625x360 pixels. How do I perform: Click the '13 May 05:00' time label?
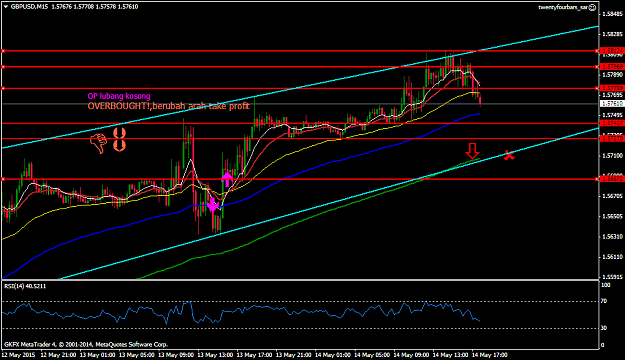pyautogui.click(x=137, y=354)
